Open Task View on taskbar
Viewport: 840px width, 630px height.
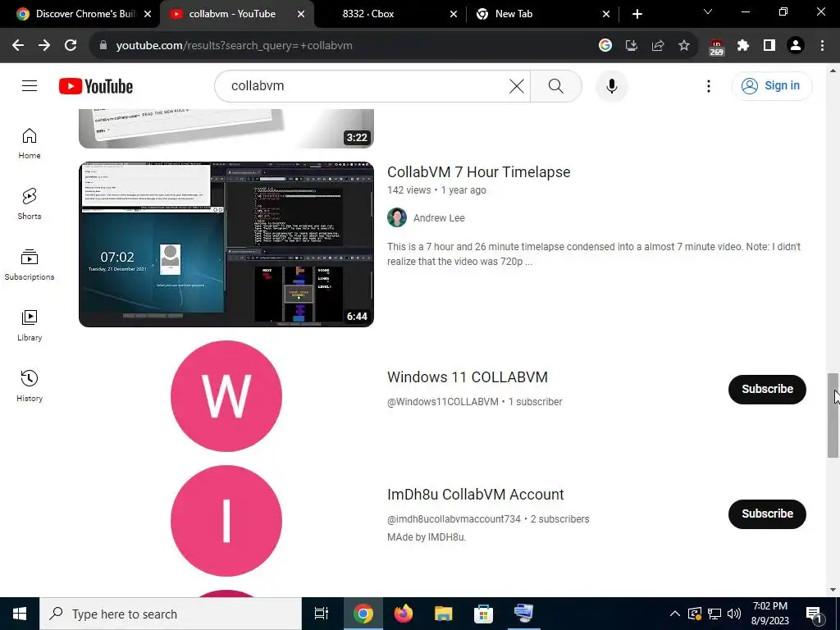pos(322,614)
